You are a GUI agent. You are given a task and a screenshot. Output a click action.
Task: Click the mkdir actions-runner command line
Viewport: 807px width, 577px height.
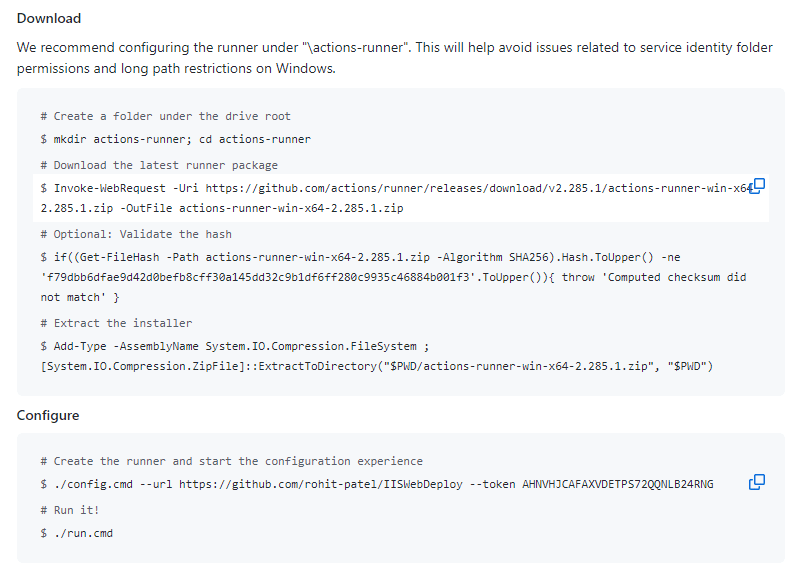[x=176, y=139]
